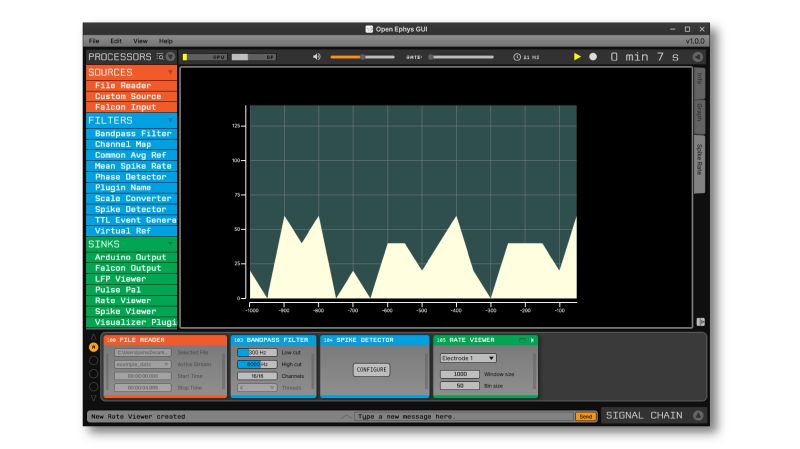800x449 pixels.
Task: Click the Stop Time field in File Reader
Action: (142, 388)
